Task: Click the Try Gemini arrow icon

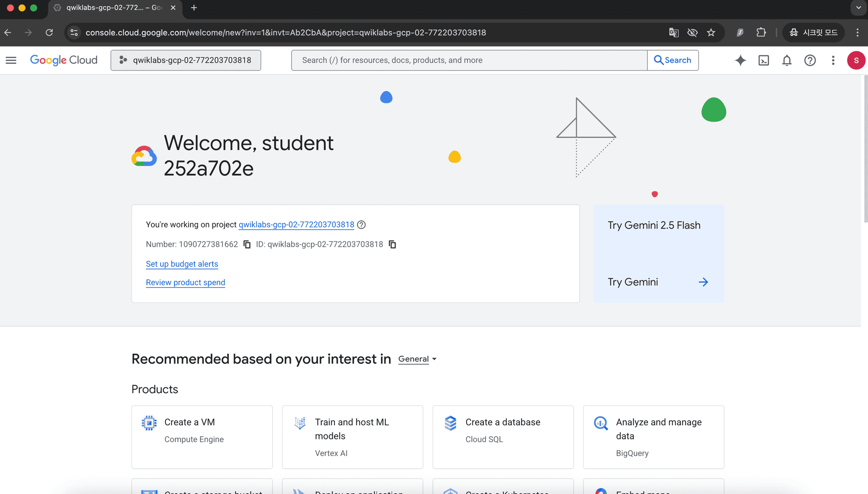Action: [x=703, y=282]
